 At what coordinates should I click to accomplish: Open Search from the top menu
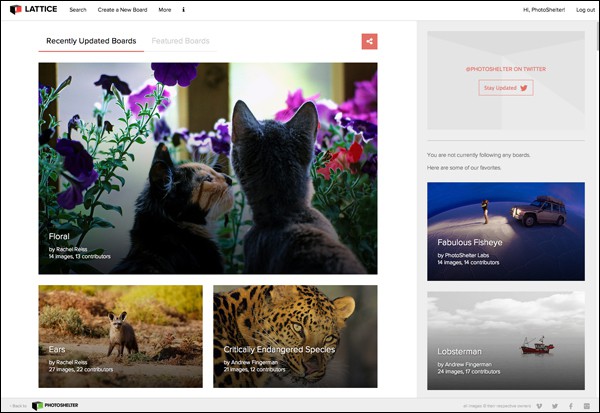(x=77, y=9)
